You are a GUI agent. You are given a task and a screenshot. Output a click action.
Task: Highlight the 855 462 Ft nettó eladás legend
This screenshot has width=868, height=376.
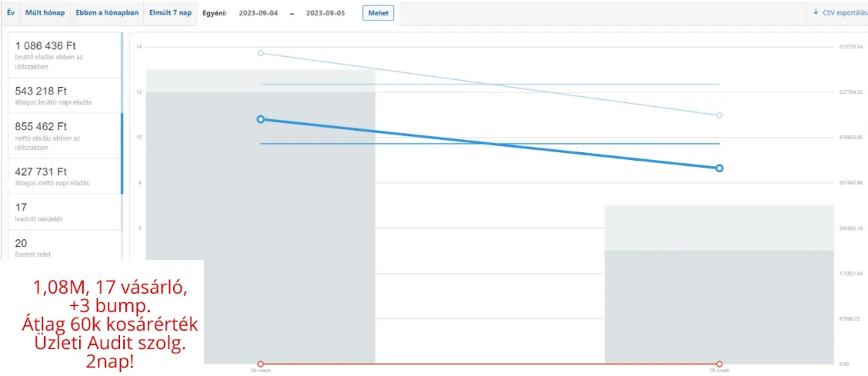point(65,135)
